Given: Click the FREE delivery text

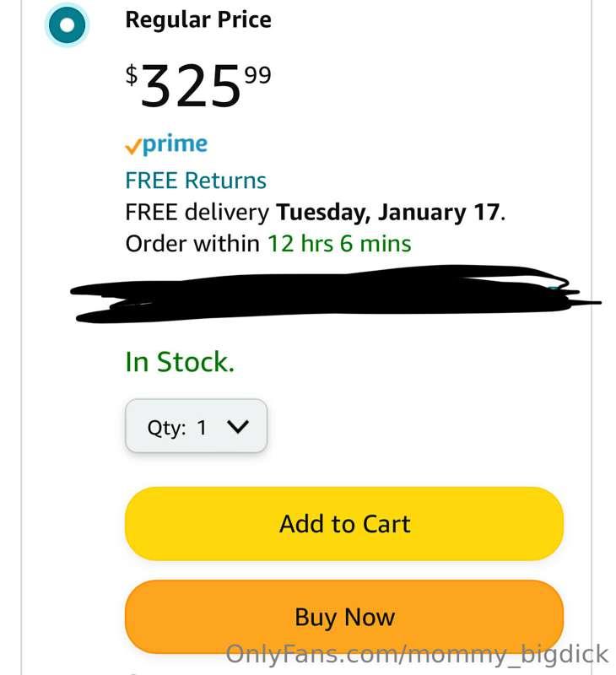Looking at the screenshot, I should (197, 212).
